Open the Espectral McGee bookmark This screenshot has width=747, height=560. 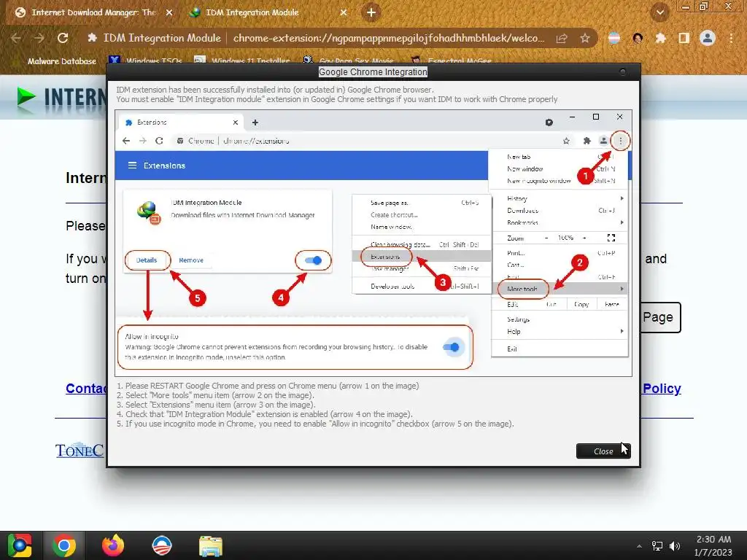point(451,61)
